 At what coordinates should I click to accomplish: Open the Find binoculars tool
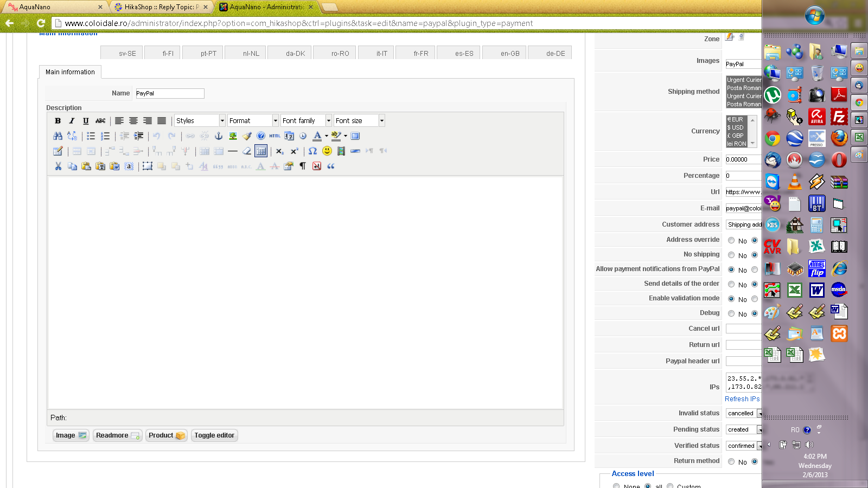58,136
